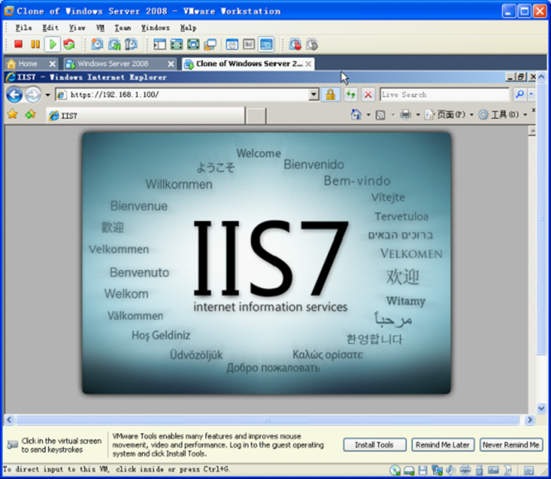The width and height of the screenshot is (551, 479).
Task: Select the IIS7 browser tab
Action: pyautogui.click(x=145, y=115)
